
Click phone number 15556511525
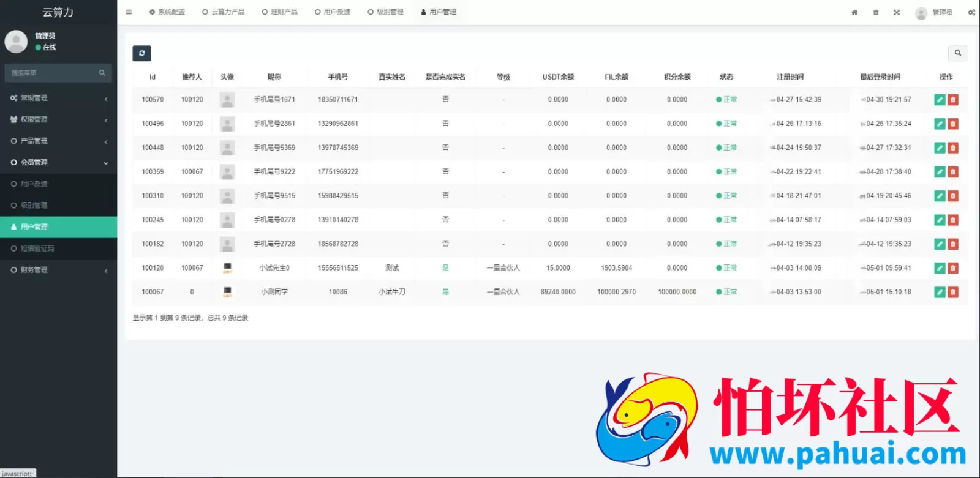click(x=338, y=268)
